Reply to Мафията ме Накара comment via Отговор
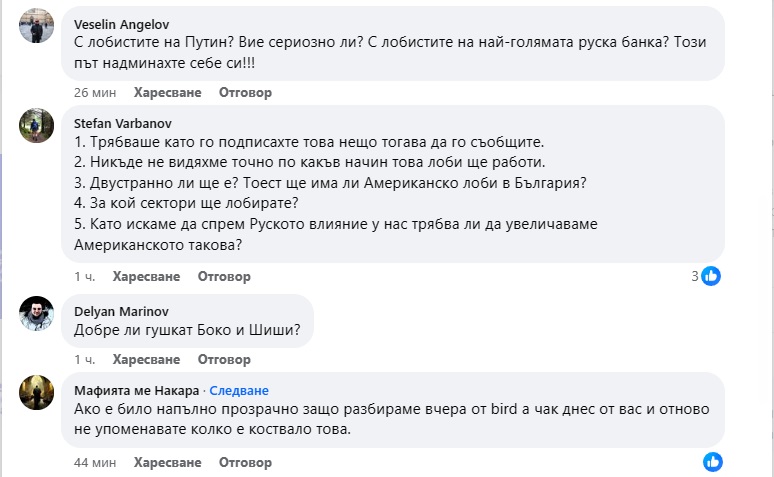Viewport: 774px width, 477px height. tap(245, 462)
